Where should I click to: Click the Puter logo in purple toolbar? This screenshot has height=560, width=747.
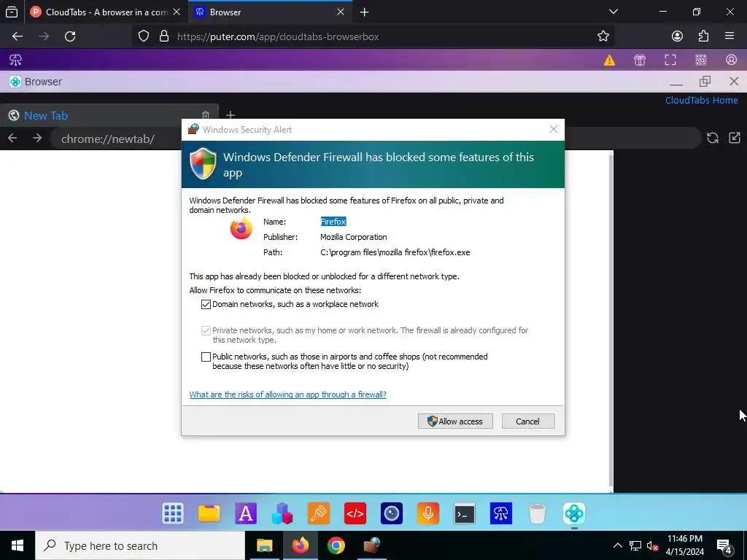click(x=16, y=60)
